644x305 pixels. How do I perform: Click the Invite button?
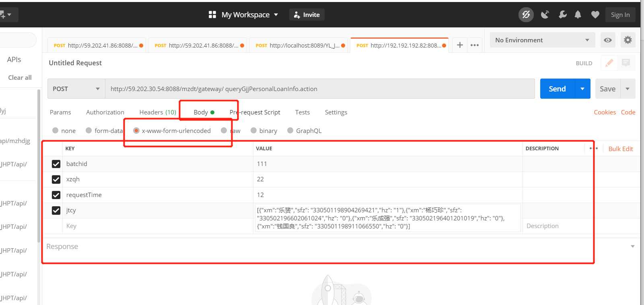click(x=307, y=15)
